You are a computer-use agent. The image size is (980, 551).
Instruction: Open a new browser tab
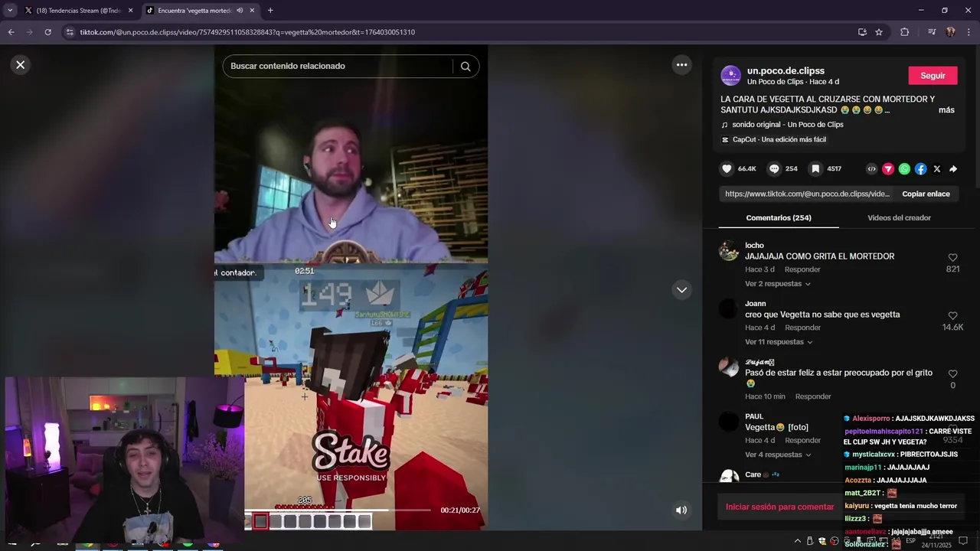270,11
